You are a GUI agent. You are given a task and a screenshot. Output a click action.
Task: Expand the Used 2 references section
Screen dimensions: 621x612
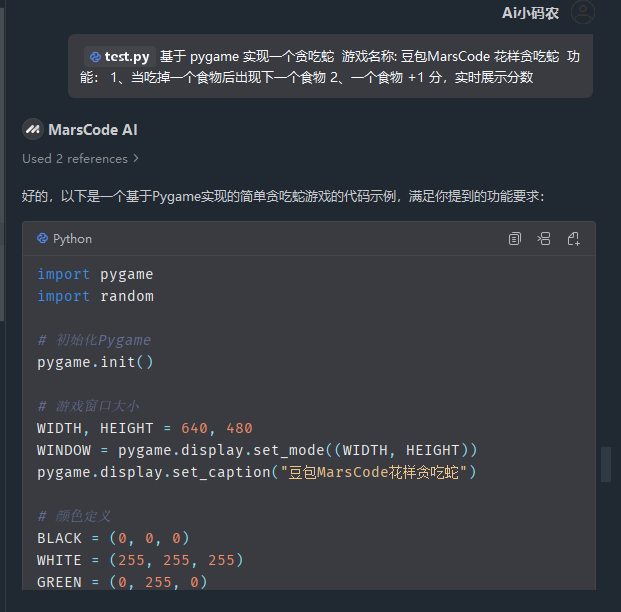(80, 159)
